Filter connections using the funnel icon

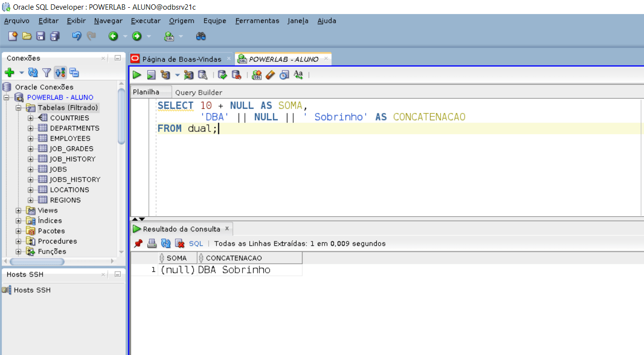[46, 72]
